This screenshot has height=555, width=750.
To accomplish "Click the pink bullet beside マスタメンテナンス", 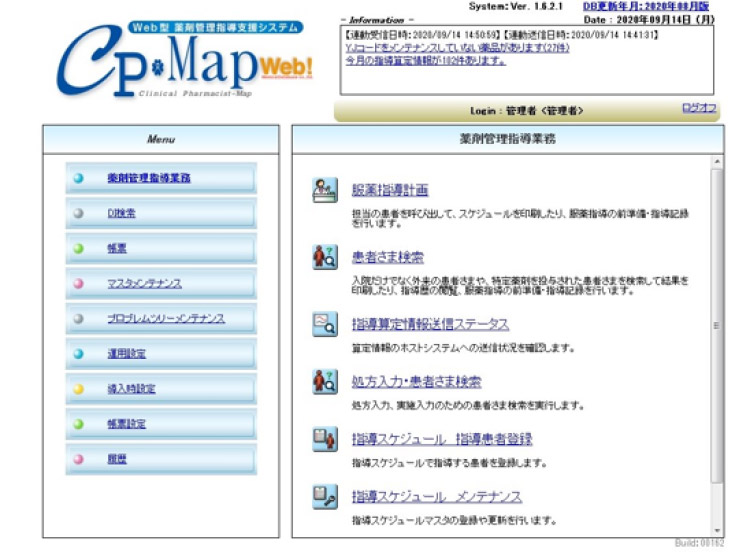I will [x=79, y=283].
